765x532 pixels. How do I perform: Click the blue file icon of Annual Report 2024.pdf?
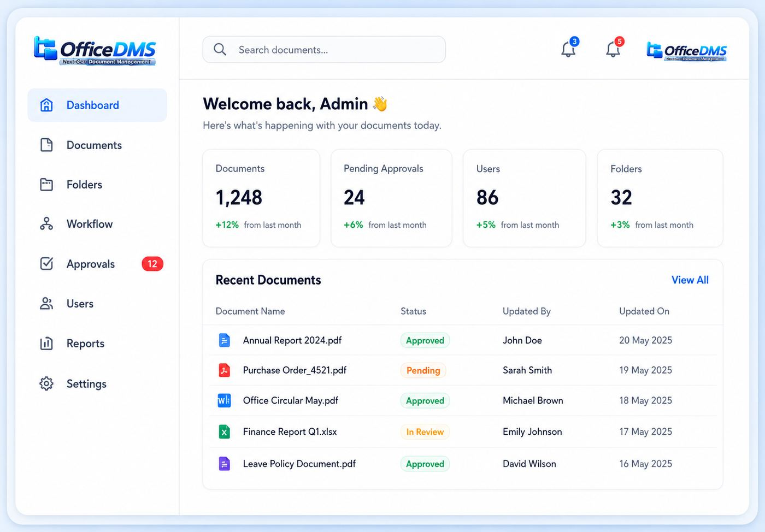tap(224, 340)
